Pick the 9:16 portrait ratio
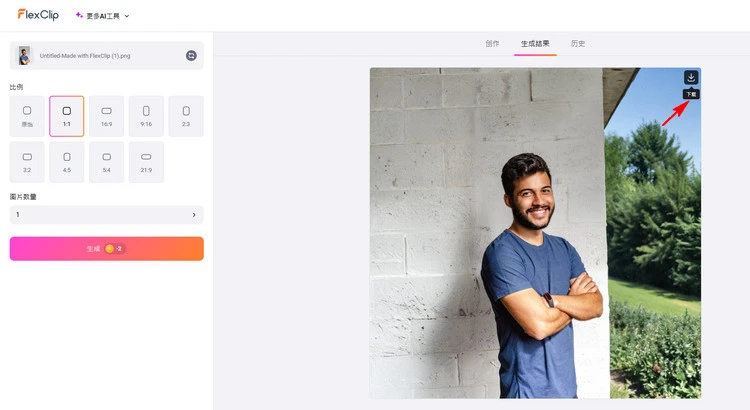The height and width of the screenshot is (410, 750). click(x=146, y=116)
